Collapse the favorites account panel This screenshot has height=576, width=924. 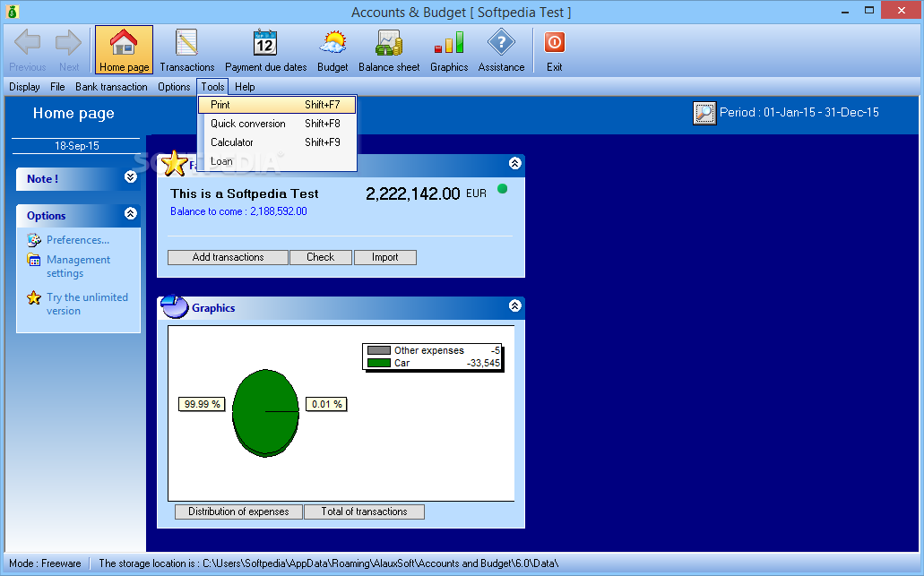tap(515, 163)
